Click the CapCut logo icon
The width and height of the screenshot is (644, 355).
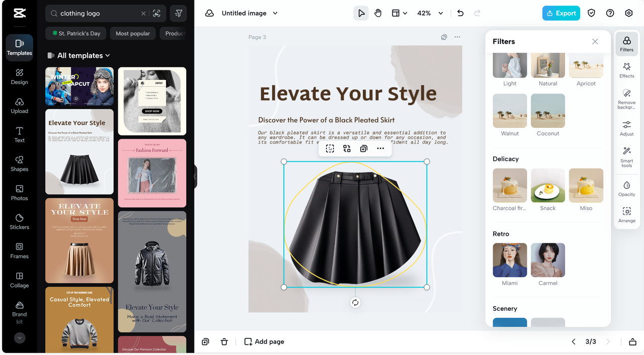coord(20,14)
